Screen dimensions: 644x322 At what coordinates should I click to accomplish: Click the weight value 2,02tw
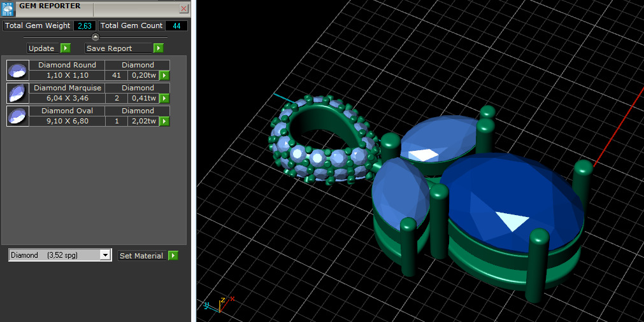144,121
